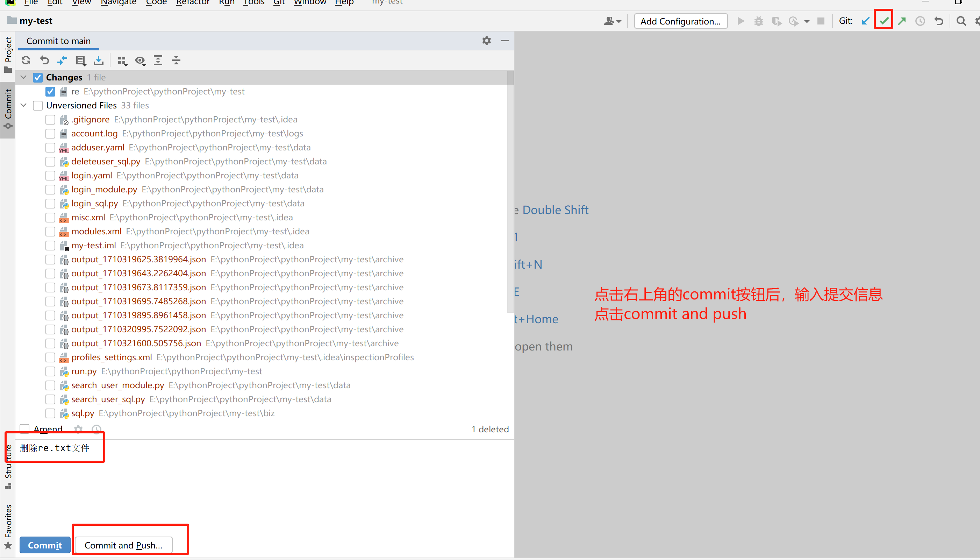Viewport: 980px width, 560px height.
Task: Collapse the Unversioned Files node
Action: coord(24,105)
